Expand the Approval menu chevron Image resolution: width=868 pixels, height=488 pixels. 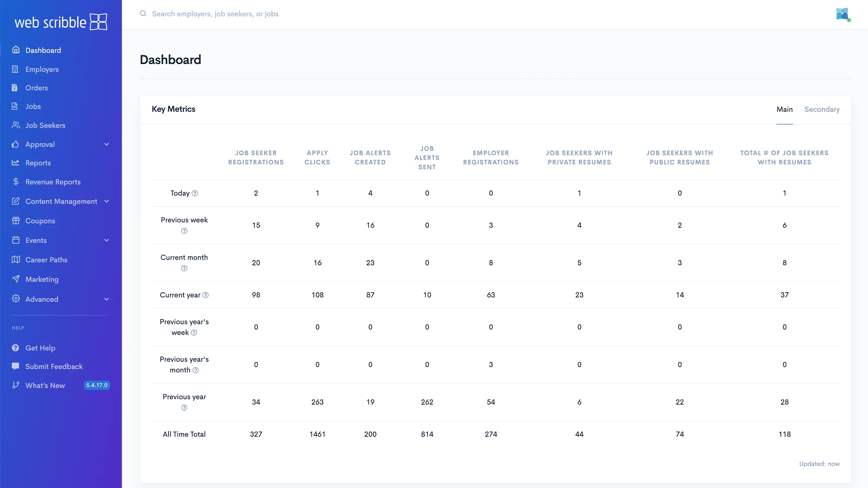pos(106,144)
